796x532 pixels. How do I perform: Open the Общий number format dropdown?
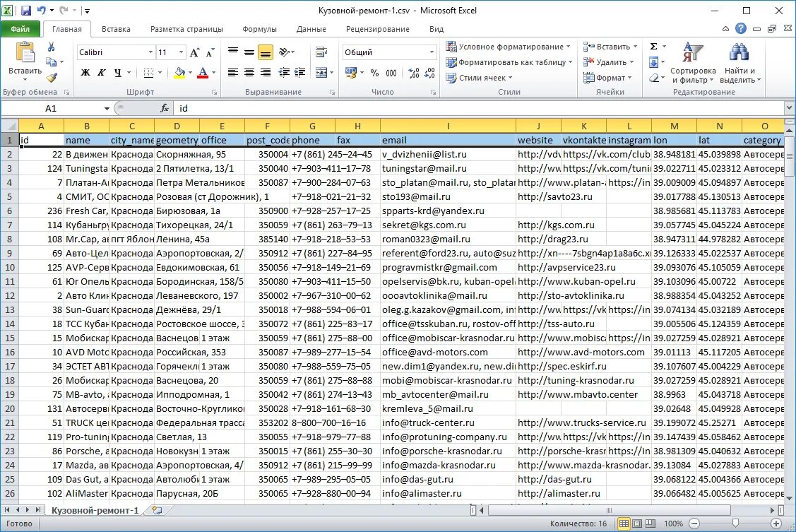tap(432, 52)
